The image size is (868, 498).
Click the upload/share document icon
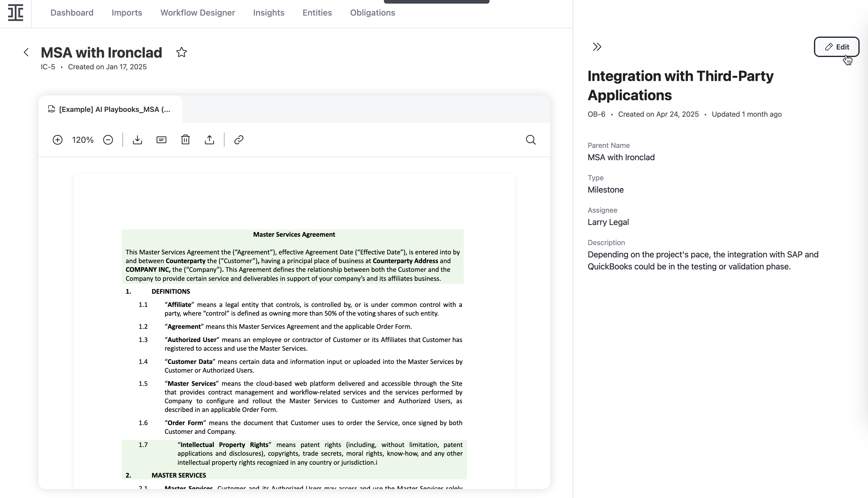coord(209,140)
